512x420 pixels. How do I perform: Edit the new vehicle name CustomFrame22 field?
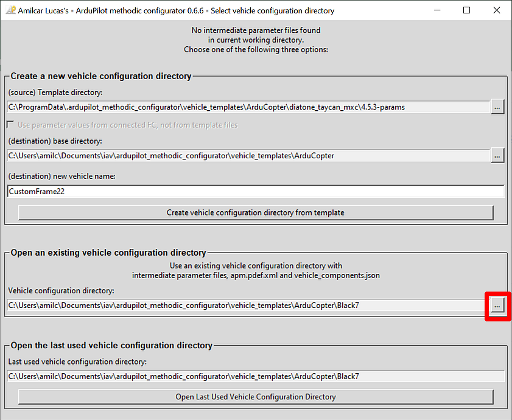point(256,191)
